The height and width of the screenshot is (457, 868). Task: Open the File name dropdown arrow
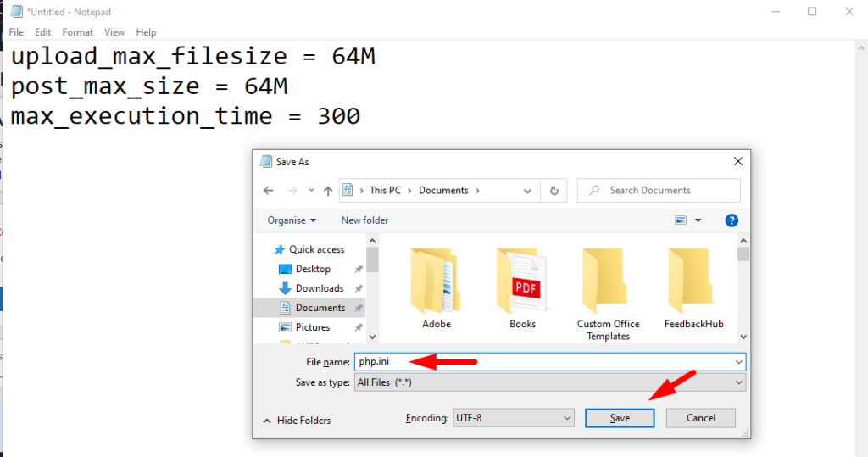click(x=738, y=362)
